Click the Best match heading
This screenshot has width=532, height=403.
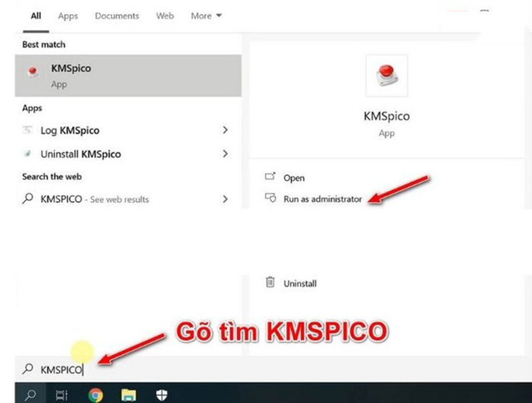click(x=44, y=44)
